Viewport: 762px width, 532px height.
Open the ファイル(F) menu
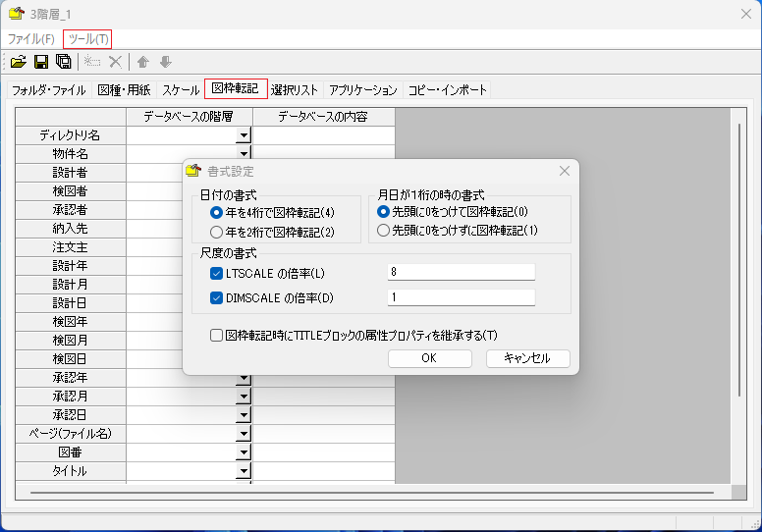click(x=31, y=39)
